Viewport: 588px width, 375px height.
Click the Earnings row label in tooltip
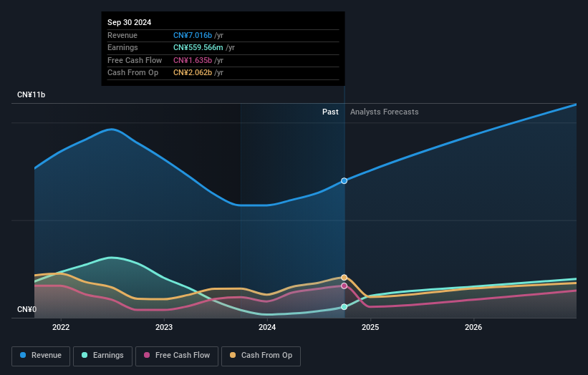122,47
